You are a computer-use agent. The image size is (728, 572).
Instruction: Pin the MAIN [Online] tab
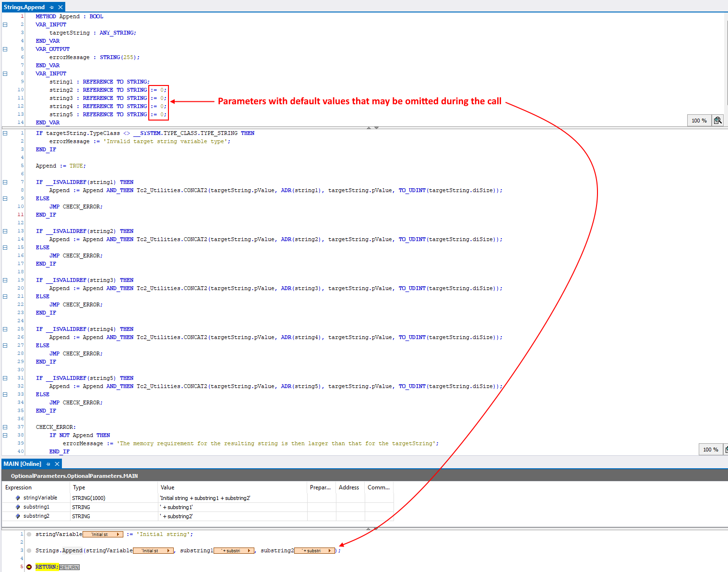pyautogui.click(x=48, y=464)
